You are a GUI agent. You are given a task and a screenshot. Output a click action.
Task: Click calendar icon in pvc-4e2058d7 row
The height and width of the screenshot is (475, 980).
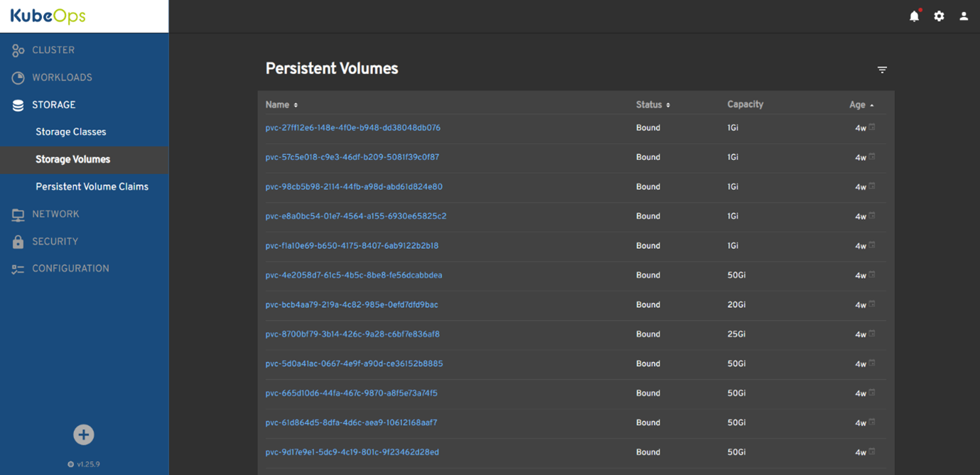click(x=872, y=274)
